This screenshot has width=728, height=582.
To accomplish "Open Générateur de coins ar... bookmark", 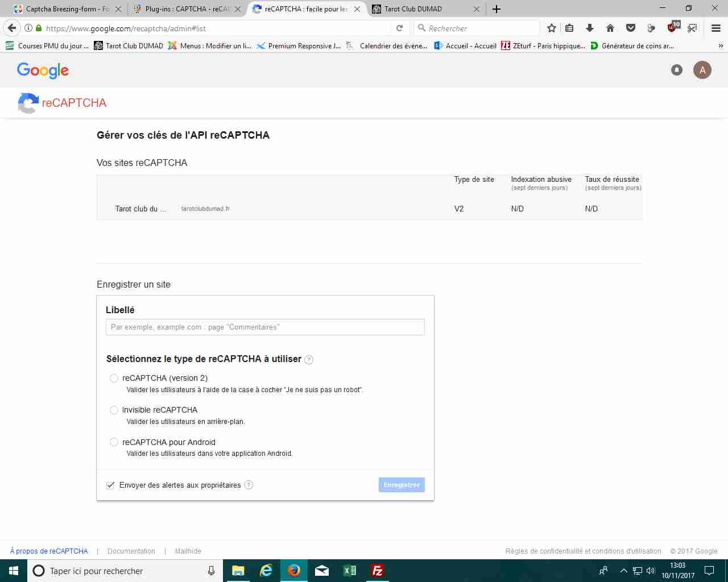I will tap(632, 46).
